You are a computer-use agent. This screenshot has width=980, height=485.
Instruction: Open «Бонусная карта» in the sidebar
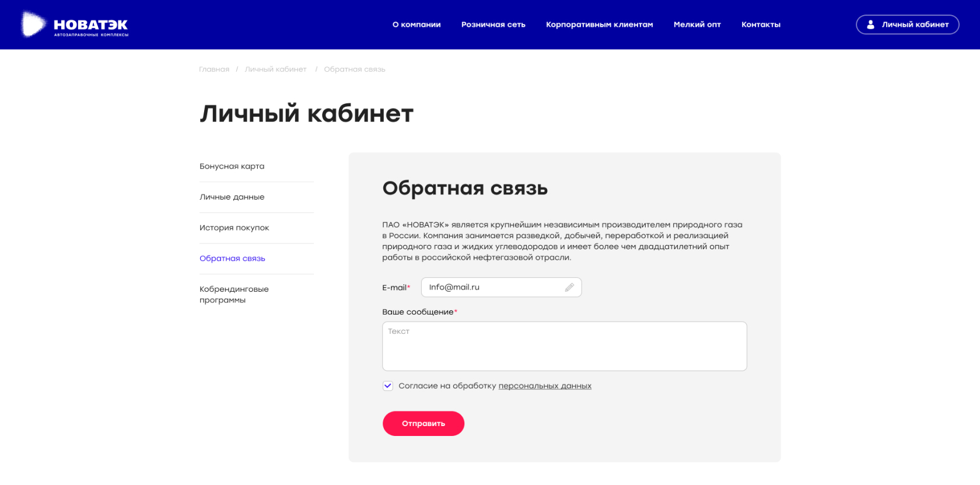click(x=232, y=166)
